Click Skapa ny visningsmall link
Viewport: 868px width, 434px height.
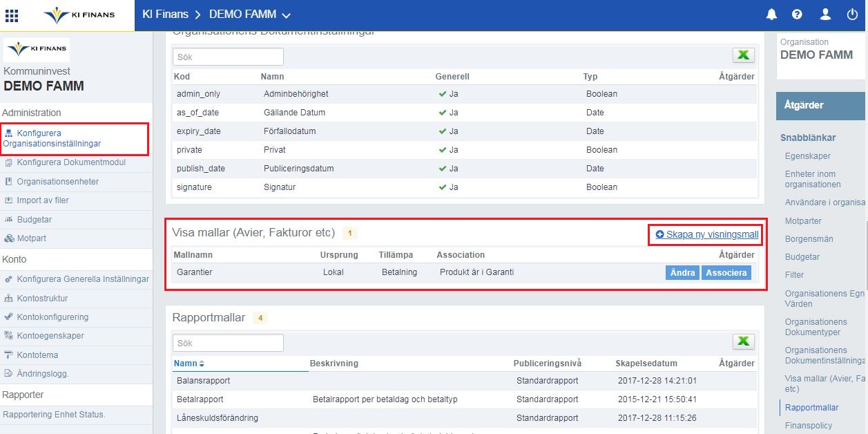tap(713, 235)
